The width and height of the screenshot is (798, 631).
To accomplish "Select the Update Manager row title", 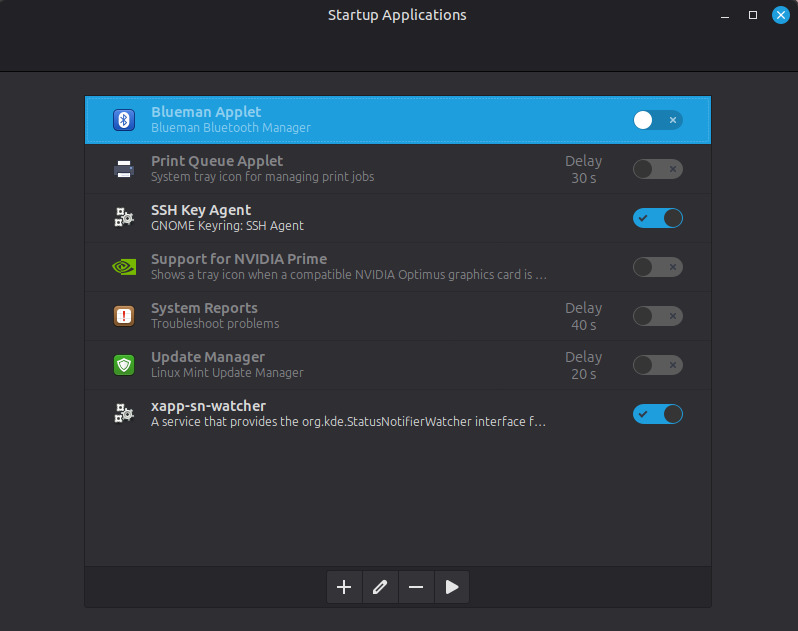I will (207, 357).
